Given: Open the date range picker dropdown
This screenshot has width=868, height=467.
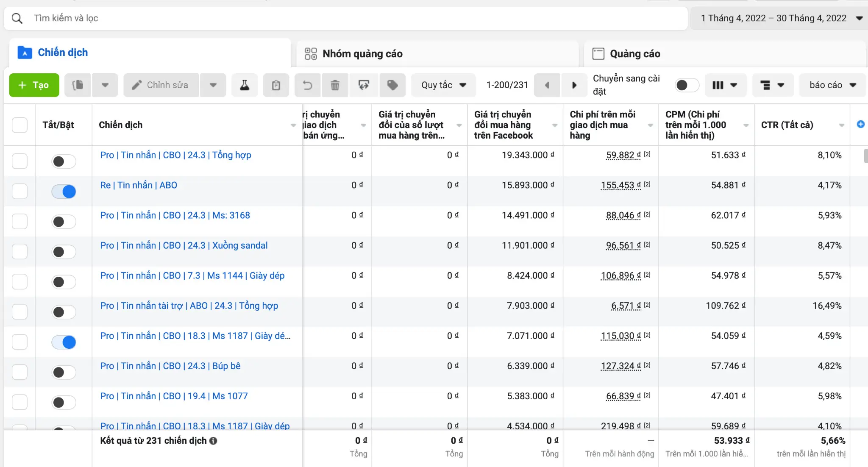Looking at the screenshot, I should point(779,18).
